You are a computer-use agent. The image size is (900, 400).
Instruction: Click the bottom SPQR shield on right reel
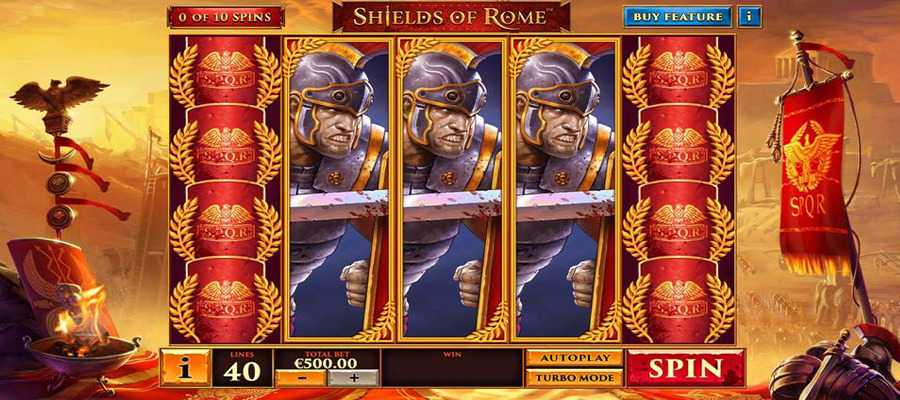(678, 301)
